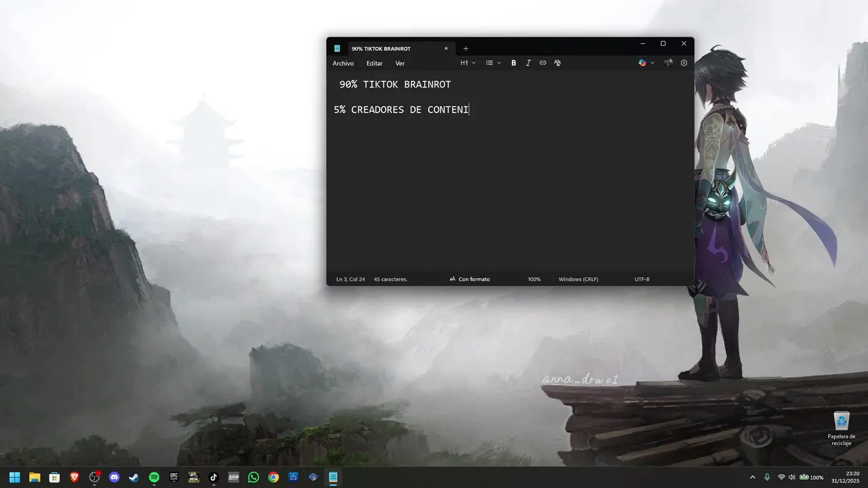Insert a link using the link icon
Viewport: 868px width, 488px height.
pyautogui.click(x=542, y=63)
